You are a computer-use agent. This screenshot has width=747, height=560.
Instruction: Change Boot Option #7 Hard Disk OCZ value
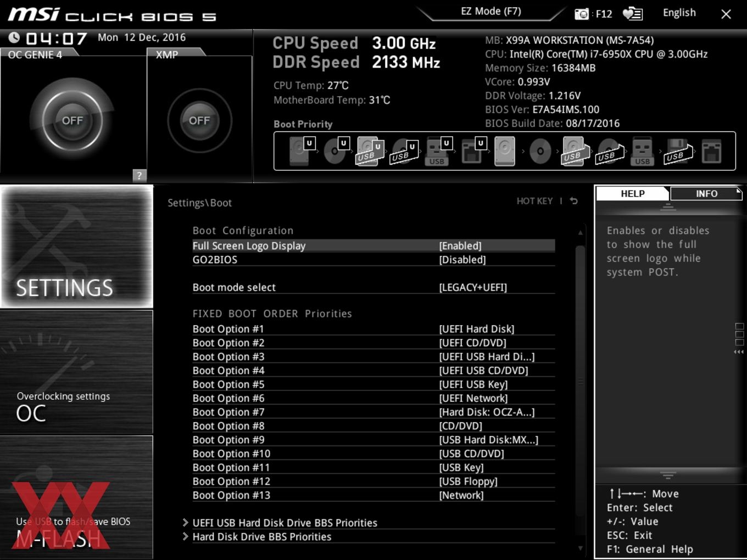point(487,412)
